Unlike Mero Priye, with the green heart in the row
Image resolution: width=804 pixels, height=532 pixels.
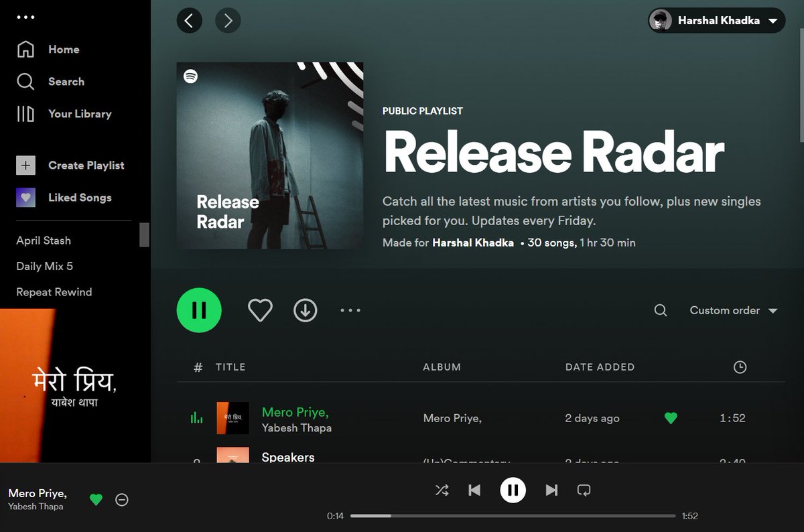[x=671, y=418]
